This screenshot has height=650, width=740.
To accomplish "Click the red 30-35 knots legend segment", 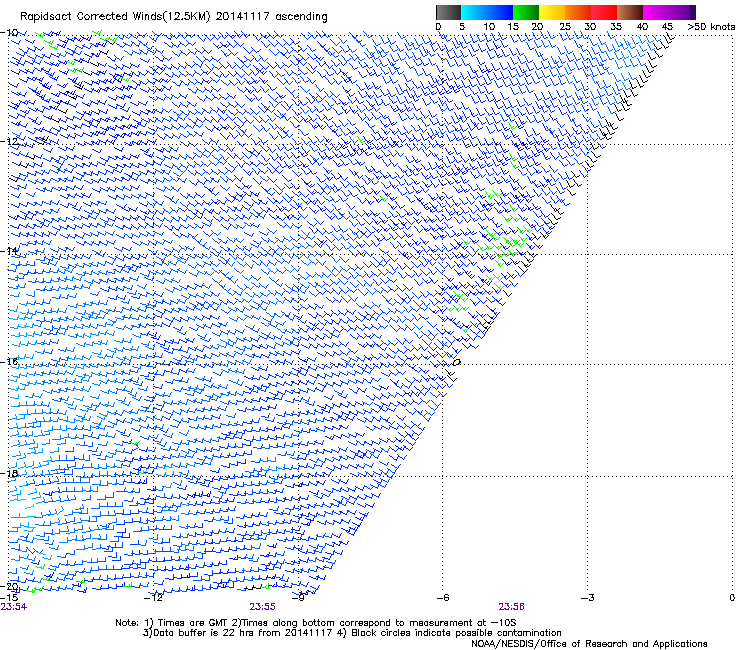I will click(x=604, y=12).
